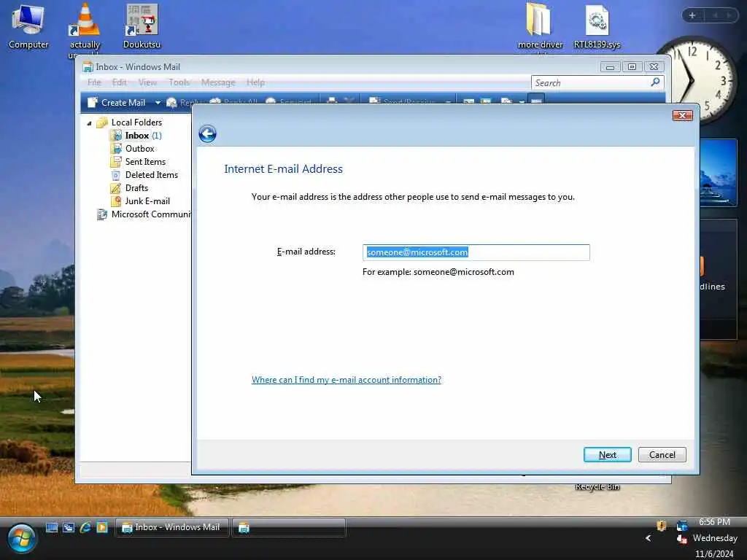
Task: Click the Create Mail toolbar button
Action: pos(117,102)
